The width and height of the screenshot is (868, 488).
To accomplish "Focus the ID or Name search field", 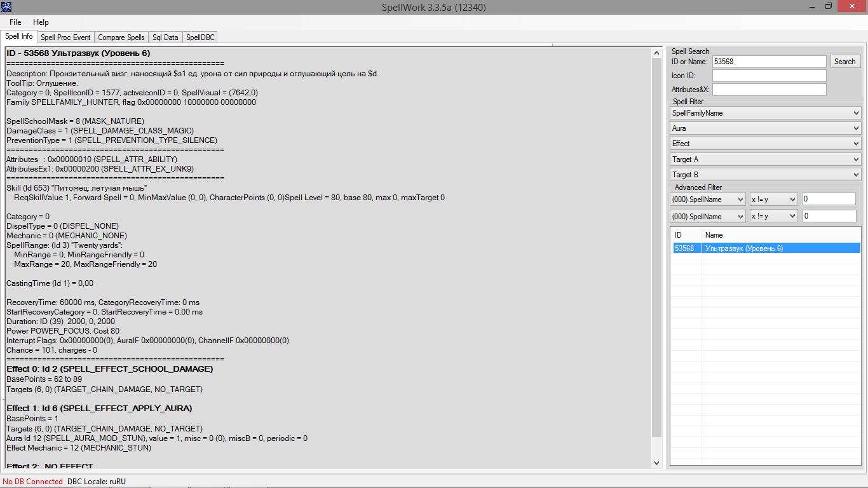I will pyautogui.click(x=769, y=62).
